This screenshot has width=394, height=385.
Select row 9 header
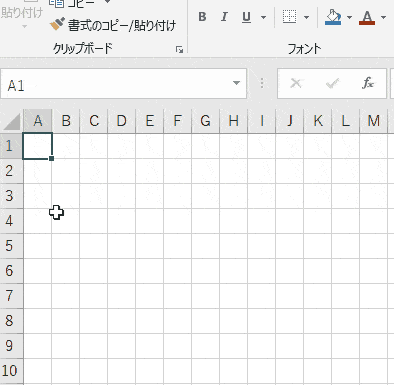coord(11,346)
